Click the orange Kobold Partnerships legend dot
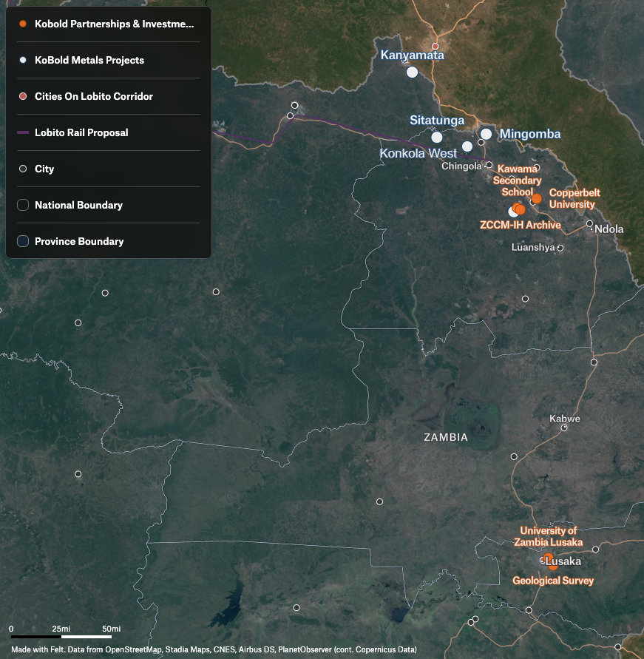The image size is (644, 659). tap(23, 24)
